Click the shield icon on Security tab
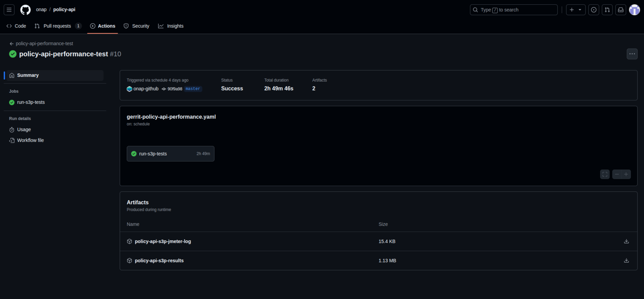This screenshot has height=299, width=644. (x=126, y=26)
